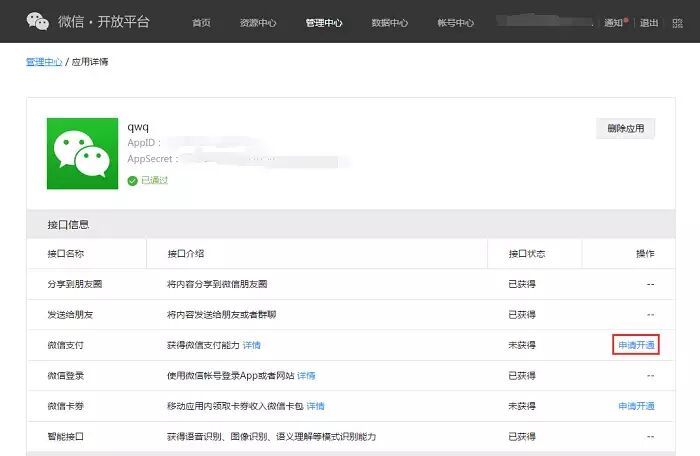Click the 删除应用 button
The height and width of the screenshot is (456, 700).
pyautogui.click(x=625, y=129)
